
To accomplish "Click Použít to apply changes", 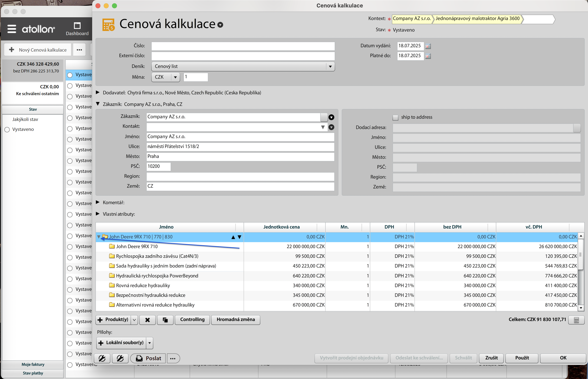I will coord(522,358).
